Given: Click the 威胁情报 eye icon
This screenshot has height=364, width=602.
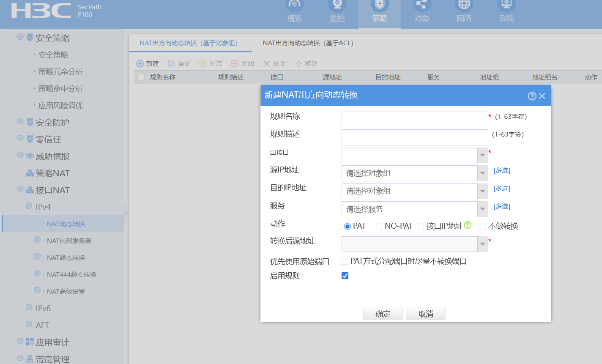Looking at the screenshot, I should [30, 156].
